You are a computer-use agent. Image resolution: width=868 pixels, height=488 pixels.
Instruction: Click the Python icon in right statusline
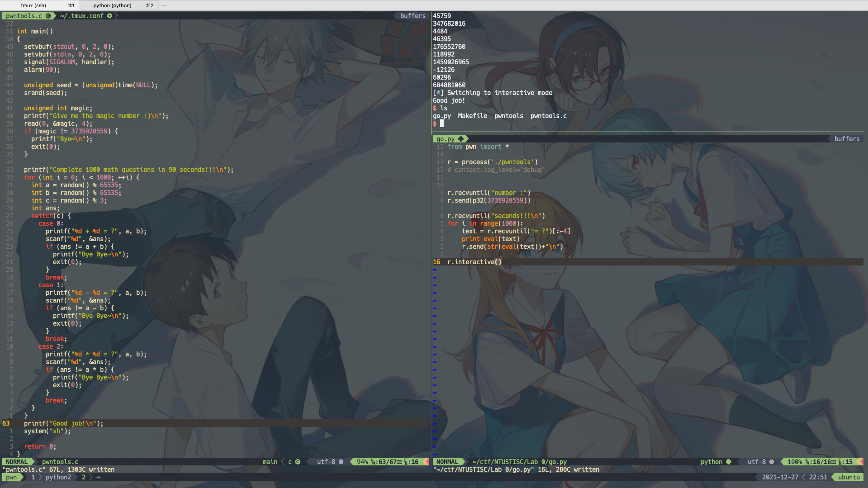point(728,462)
